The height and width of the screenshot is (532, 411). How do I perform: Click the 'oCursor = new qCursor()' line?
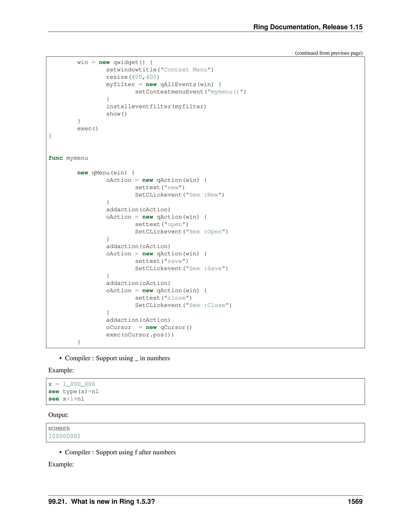pyautogui.click(x=149, y=328)
